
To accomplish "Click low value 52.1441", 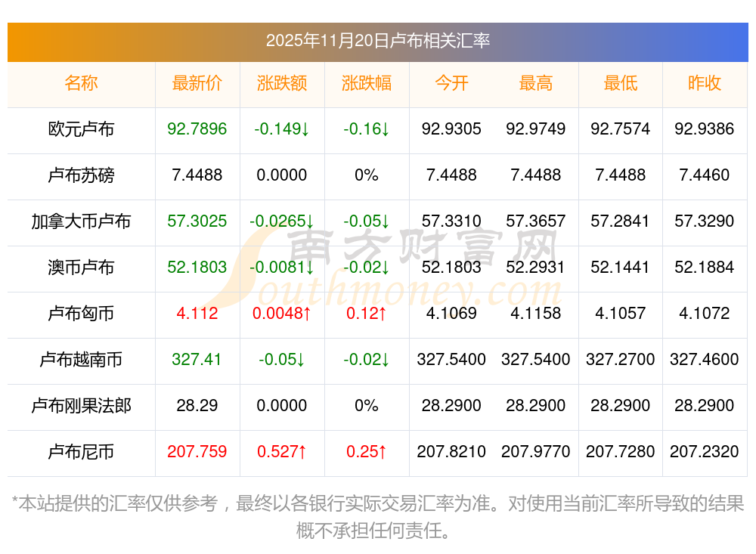I will [621, 267].
